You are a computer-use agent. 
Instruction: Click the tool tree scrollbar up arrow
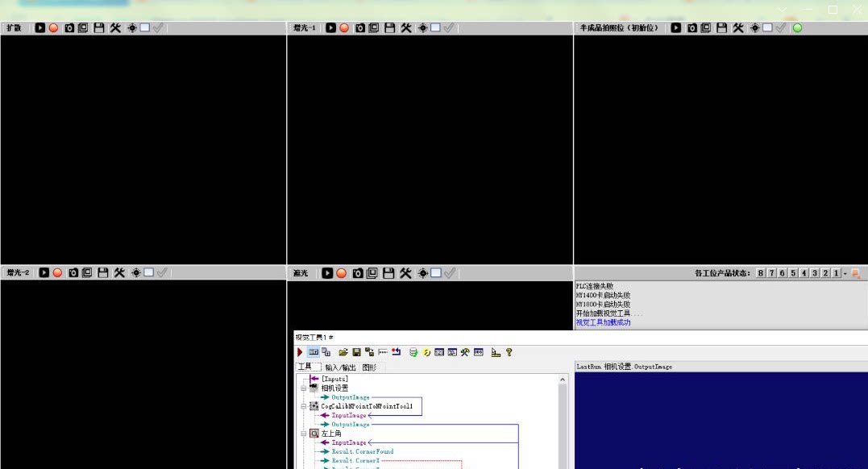tap(563, 380)
